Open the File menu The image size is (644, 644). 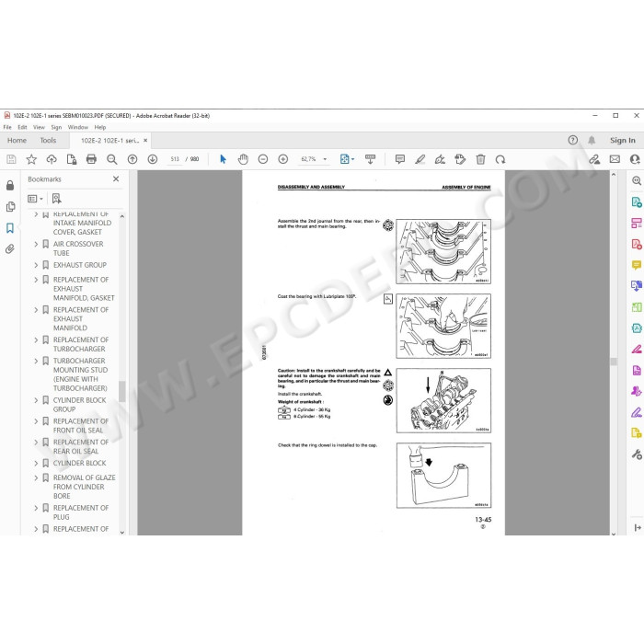[x=7, y=127]
